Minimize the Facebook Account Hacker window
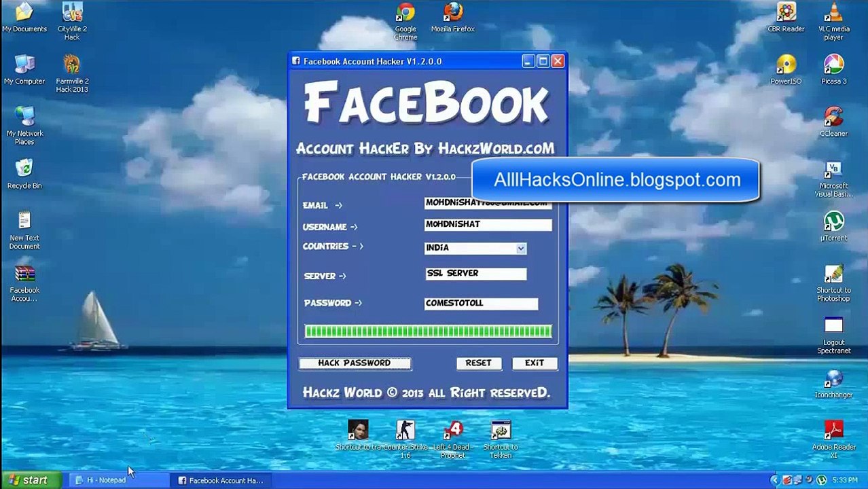This screenshot has height=489, width=868. pyautogui.click(x=528, y=61)
